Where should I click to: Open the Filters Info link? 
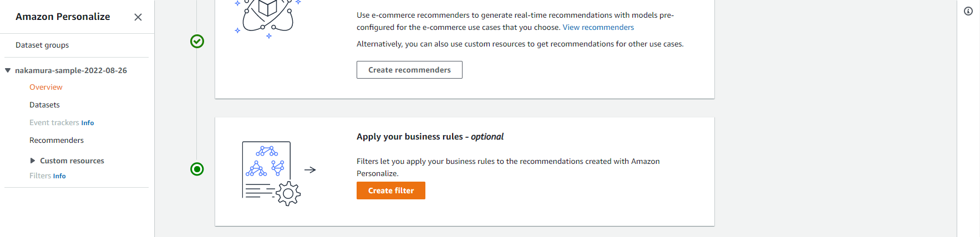click(59, 176)
